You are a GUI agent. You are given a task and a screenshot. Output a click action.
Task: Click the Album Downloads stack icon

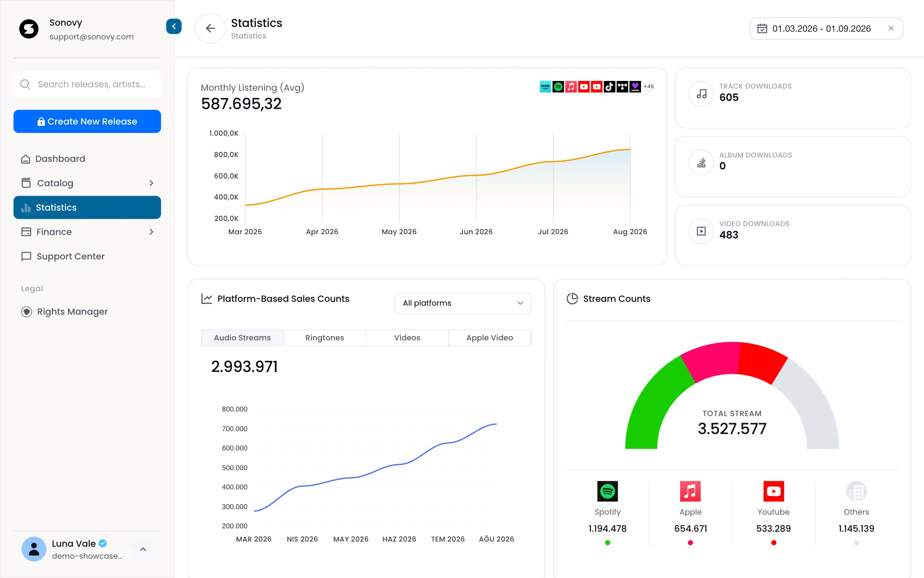coord(702,163)
